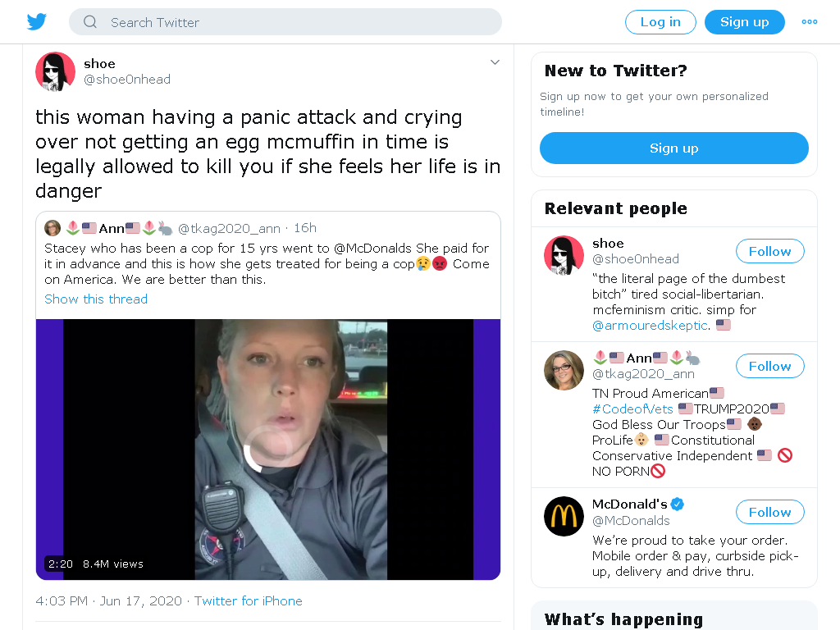Click the McDonald's logo avatar
The image size is (840, 630).
coord(564,517)
